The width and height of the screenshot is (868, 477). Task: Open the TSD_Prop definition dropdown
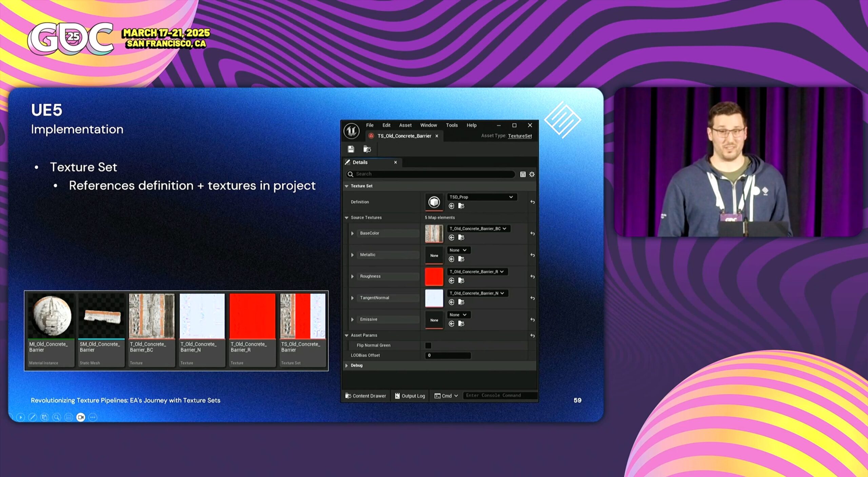click(x=481, y=197)
